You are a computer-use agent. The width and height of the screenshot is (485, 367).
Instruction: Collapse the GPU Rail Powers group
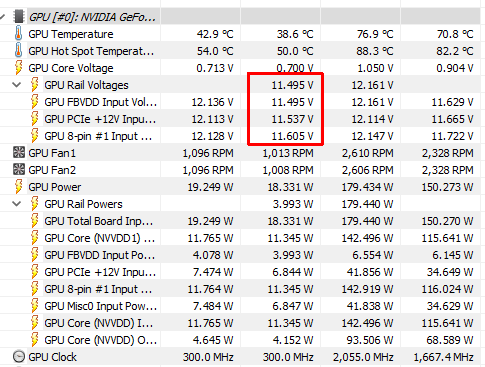coord(16,204)
